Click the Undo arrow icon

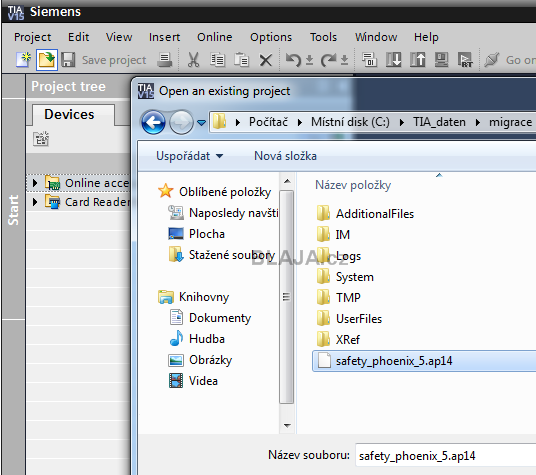click(x=293, y=60)
